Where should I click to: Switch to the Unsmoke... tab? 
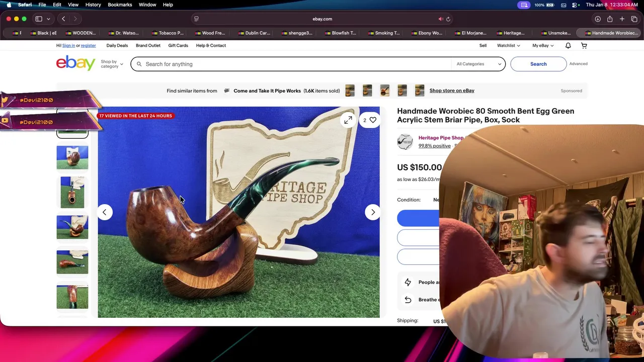click(x=556, y=33)
